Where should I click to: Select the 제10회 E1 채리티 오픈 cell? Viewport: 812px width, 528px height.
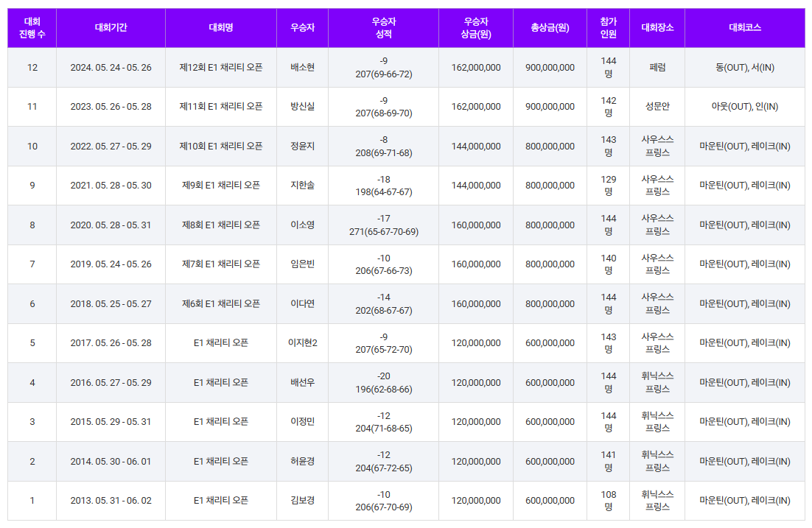[221, 146]
